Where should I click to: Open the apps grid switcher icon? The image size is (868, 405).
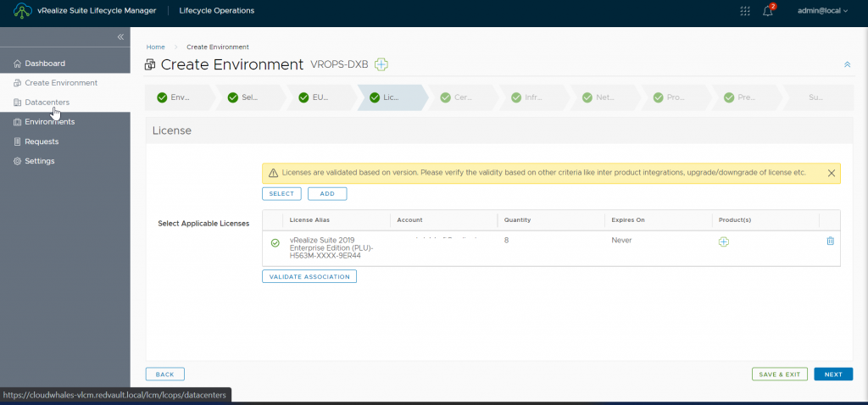pyautogui.click(x=745, y=11)
